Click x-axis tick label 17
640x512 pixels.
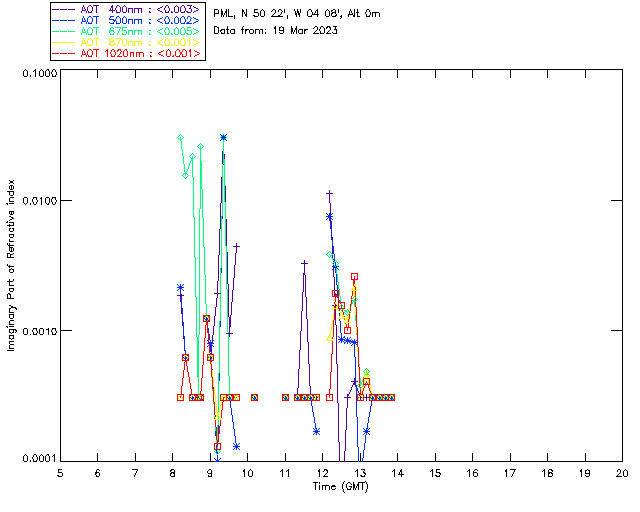pos(510,473)
